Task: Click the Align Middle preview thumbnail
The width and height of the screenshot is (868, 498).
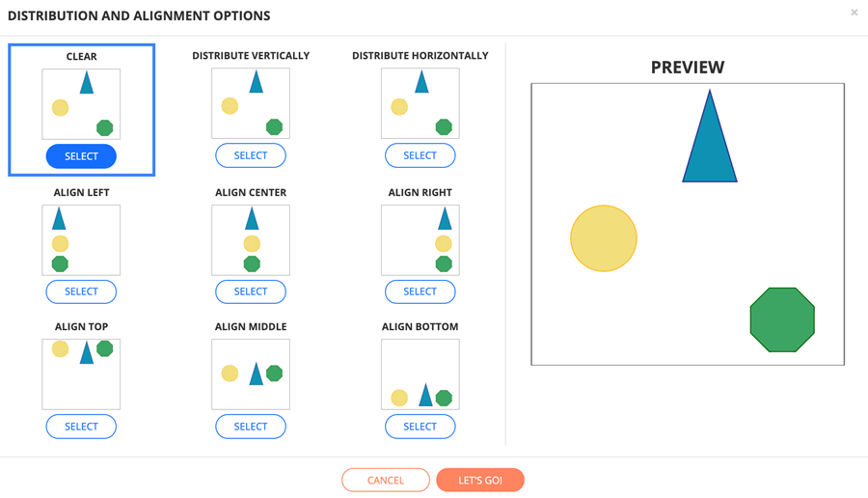Action: point(251,374)
